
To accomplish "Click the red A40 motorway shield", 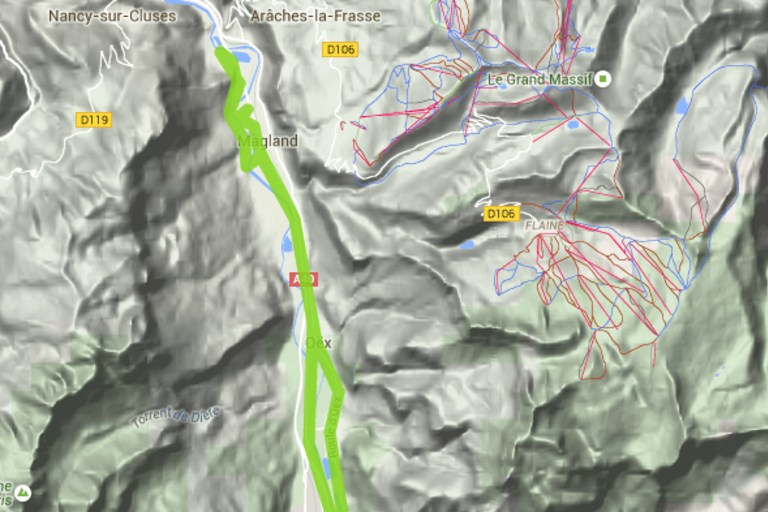I will 304,279.
